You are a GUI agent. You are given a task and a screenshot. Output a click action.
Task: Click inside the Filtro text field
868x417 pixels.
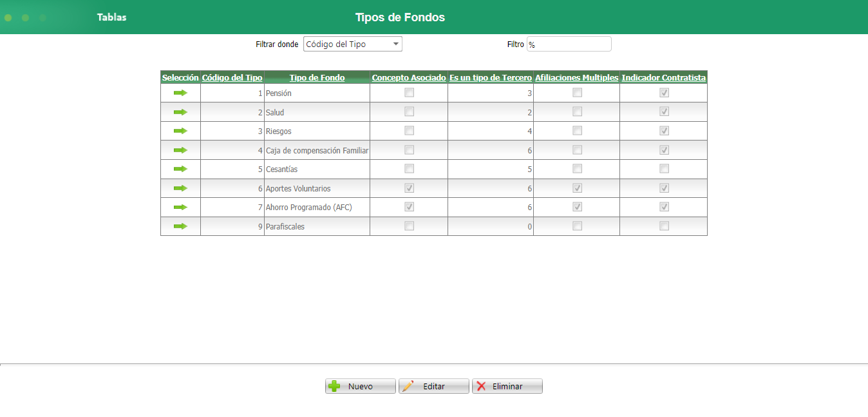coord(569,43)
